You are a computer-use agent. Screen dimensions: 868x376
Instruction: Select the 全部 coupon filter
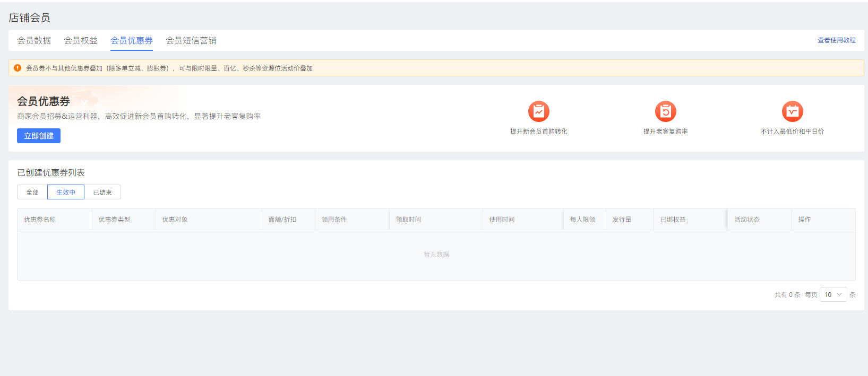[x=32, y=193]
